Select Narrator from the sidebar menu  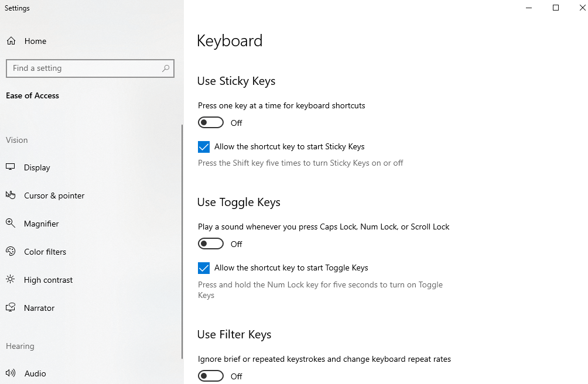pos(39,307)
